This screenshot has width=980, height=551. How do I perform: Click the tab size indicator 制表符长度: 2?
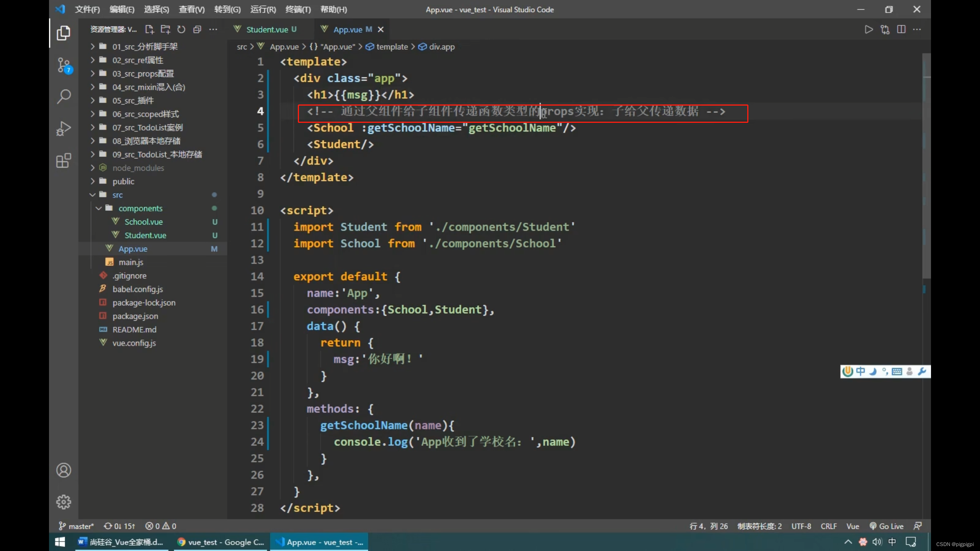pos(759,526)
